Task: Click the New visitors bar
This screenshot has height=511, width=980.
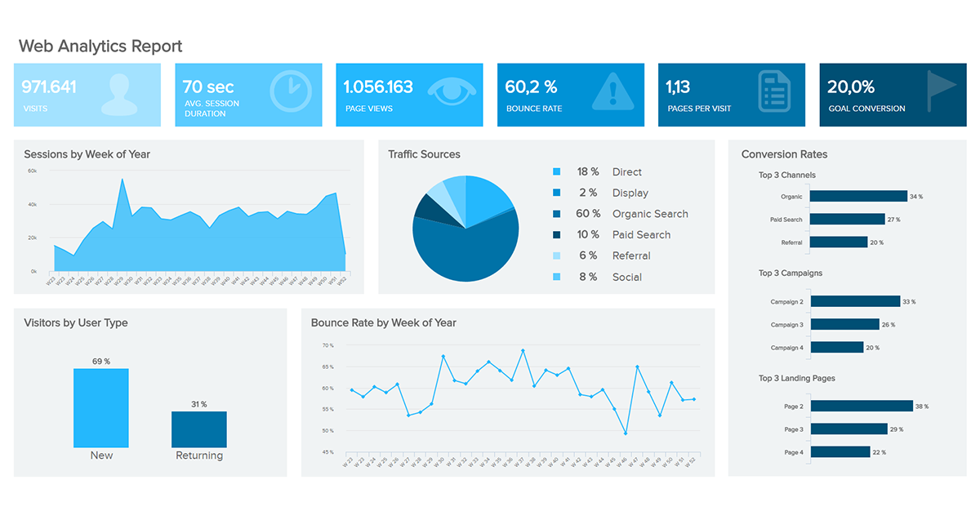Action: tap(100, 407)
